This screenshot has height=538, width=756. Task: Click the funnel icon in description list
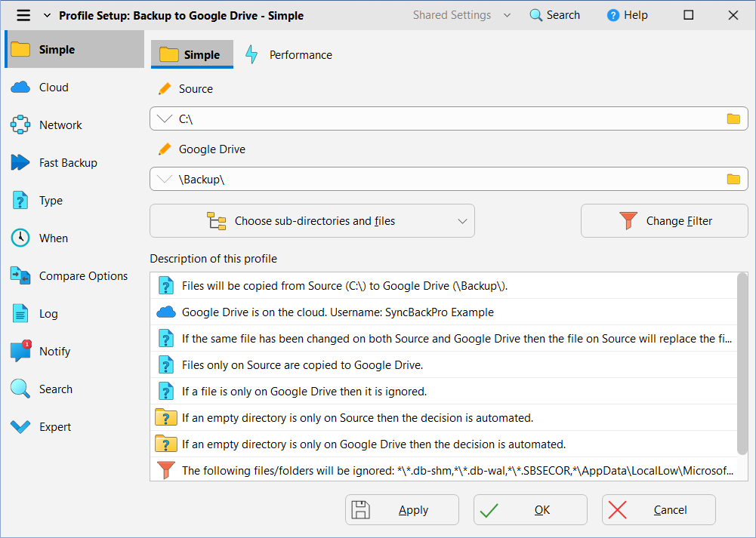[166, 471]
